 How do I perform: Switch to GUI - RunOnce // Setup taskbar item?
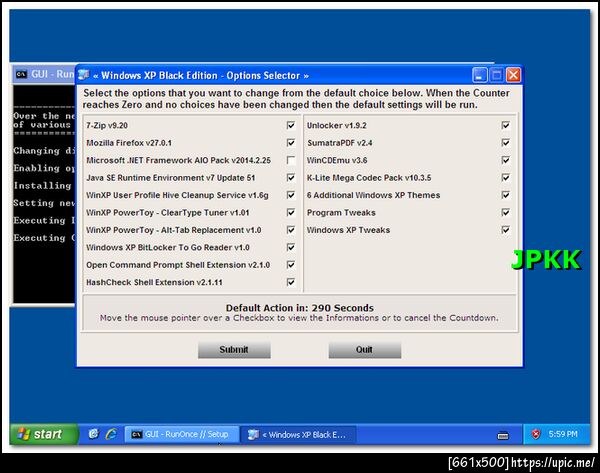[181, 434]
